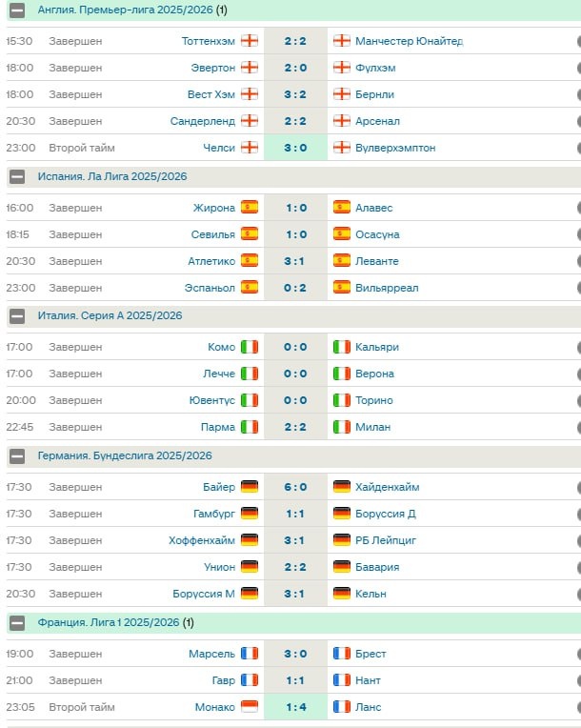Collapse the Испания Ла Лига section
This screenshot has height=728, width=581.
pos(17,176)
